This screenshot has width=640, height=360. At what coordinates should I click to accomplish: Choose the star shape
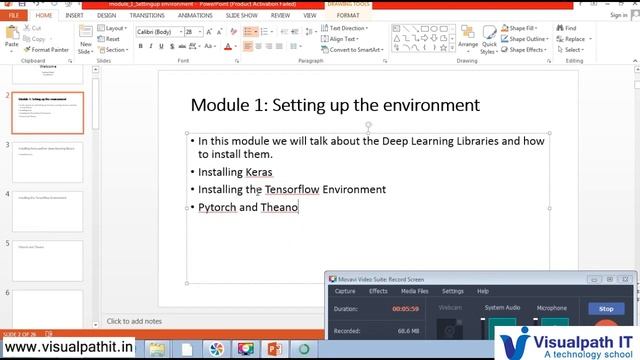click(x=444, y=48)
